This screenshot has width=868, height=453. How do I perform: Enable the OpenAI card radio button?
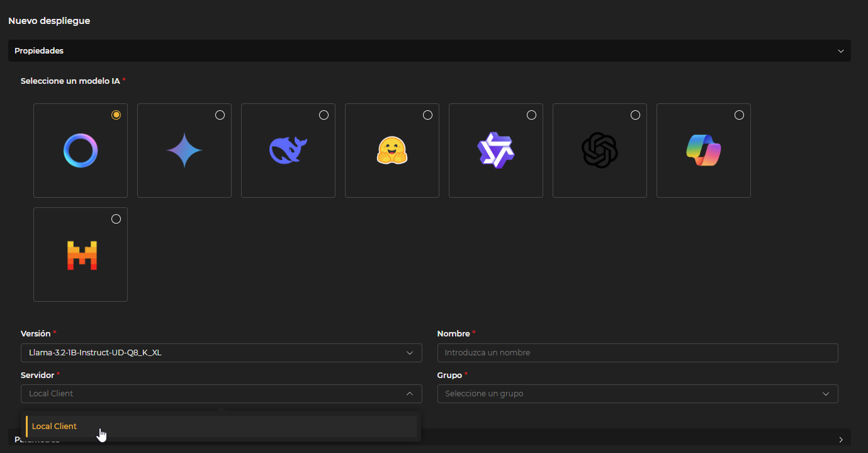(635, 115)
